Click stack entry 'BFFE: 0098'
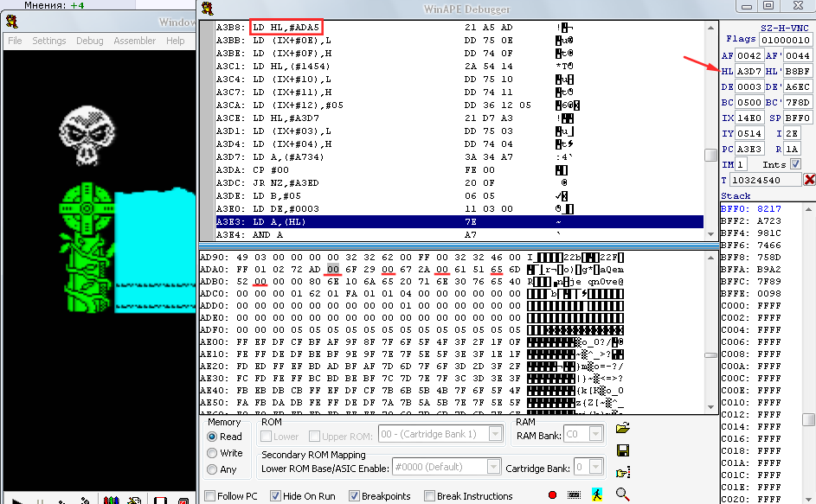 click(x=751, y=294)
